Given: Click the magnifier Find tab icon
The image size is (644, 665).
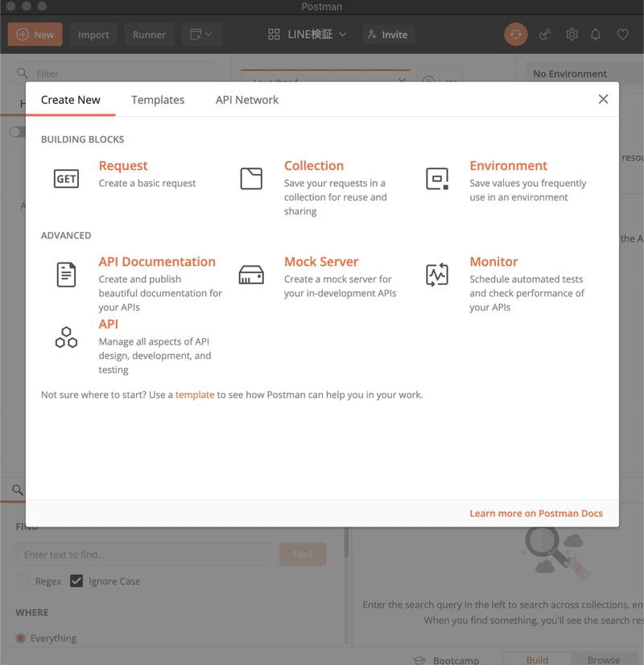Looking at the screenshot, I should click(x=18, y=489).
